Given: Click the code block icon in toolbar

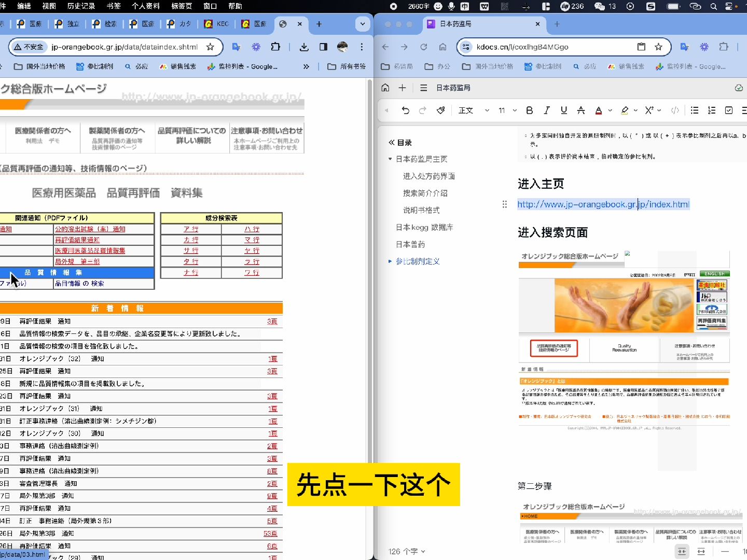Looking at the screenshot, I should [675, 110].
